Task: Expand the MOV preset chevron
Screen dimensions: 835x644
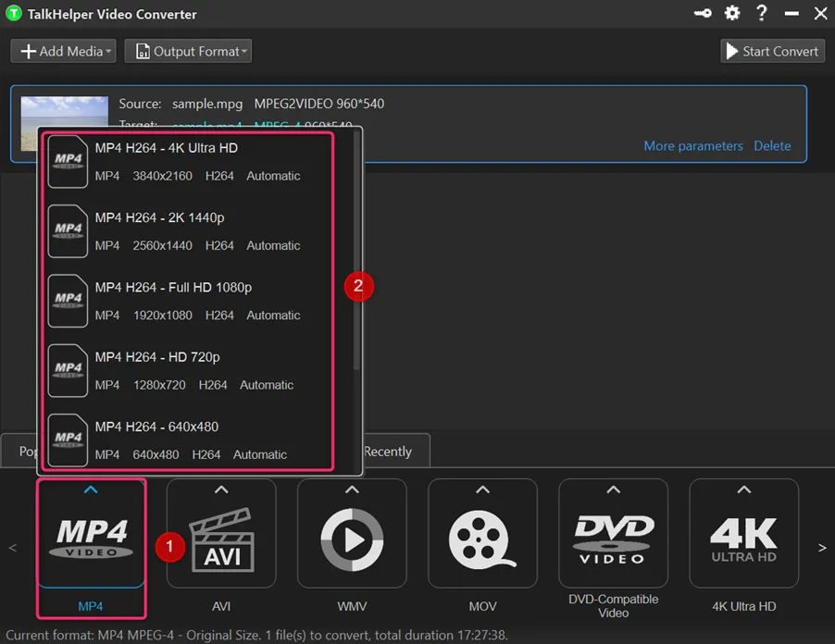Action: 482,489
